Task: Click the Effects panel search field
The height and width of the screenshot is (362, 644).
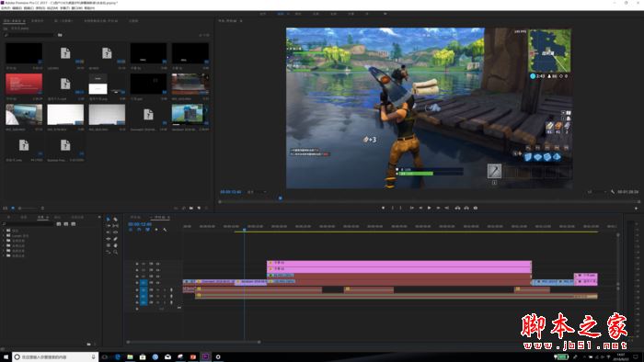Action: (29, 224)
